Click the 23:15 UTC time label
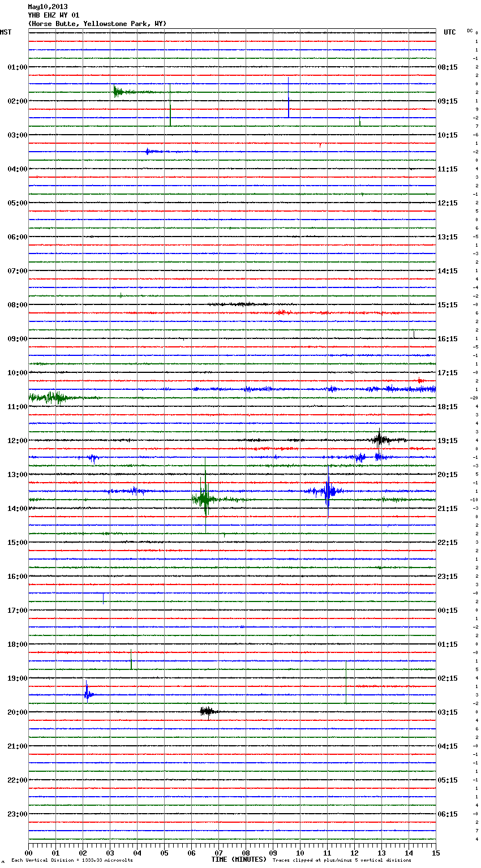 pos(448,577)
